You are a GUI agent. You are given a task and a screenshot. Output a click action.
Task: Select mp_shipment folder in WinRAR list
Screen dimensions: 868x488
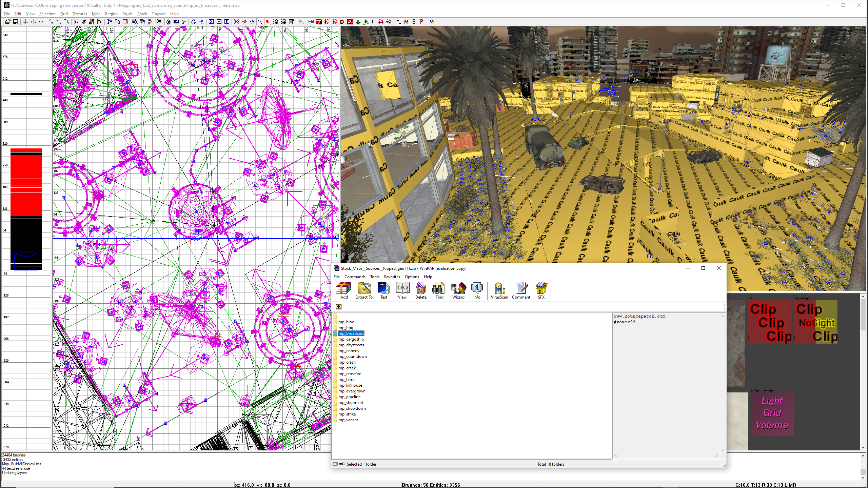coord(351,403)
